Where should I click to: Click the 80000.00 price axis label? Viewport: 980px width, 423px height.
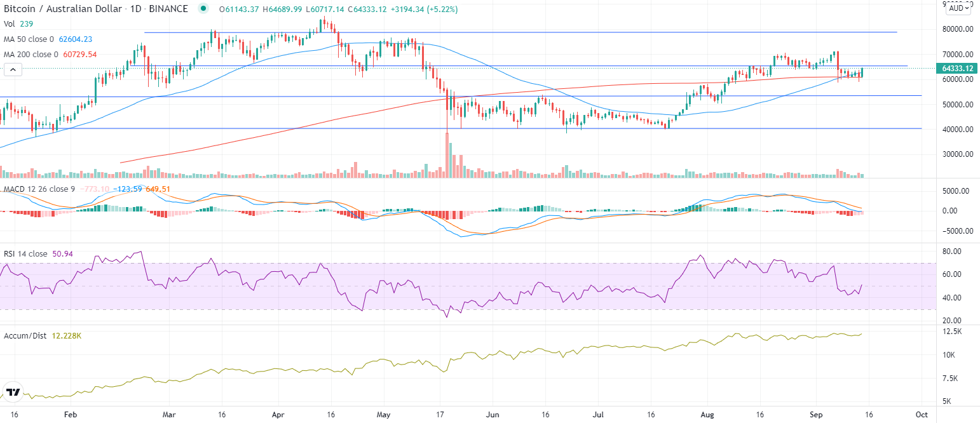pyautogui.click(x=958, y=29)
